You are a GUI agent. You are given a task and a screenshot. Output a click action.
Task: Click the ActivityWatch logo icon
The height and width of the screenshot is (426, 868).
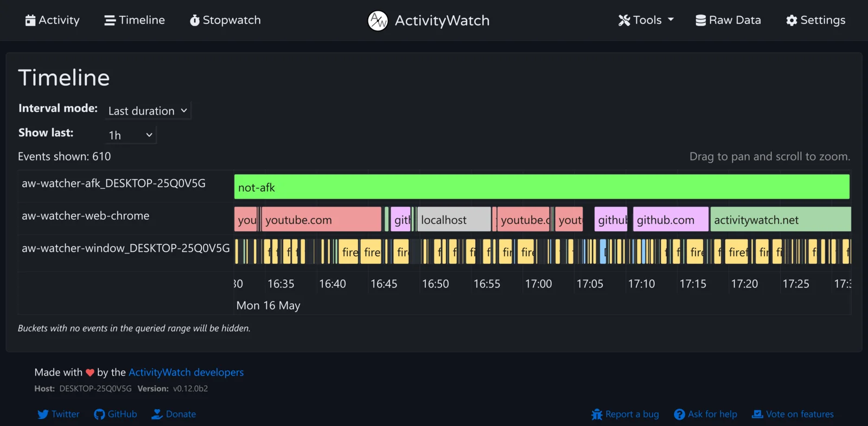coord(378,21)
